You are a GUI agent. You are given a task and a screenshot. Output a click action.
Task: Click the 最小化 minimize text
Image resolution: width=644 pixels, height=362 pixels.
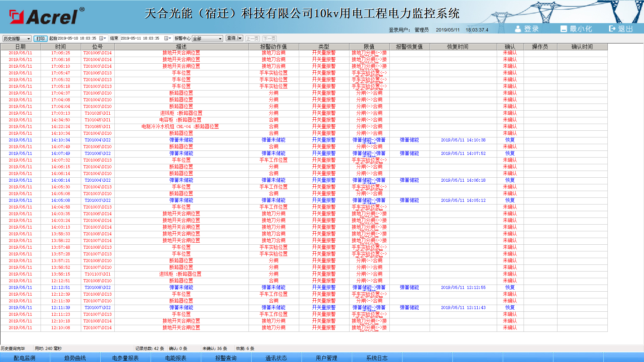pyautogui.click(x=581, y=29)
